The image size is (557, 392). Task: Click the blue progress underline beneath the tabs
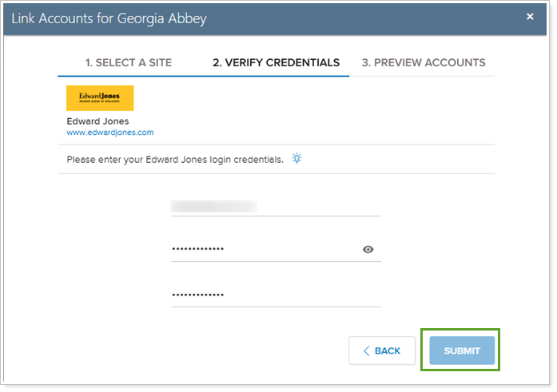[x=204, y=76]
